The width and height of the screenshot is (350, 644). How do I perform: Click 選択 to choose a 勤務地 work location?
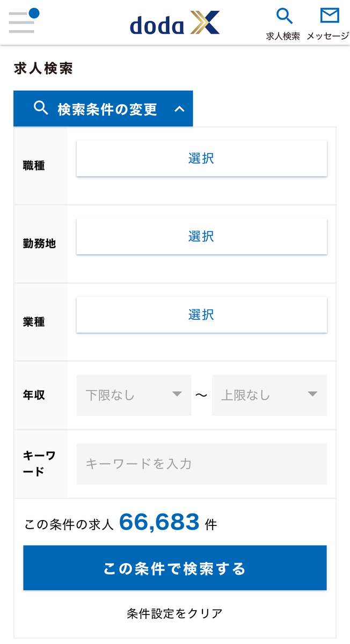201,236
